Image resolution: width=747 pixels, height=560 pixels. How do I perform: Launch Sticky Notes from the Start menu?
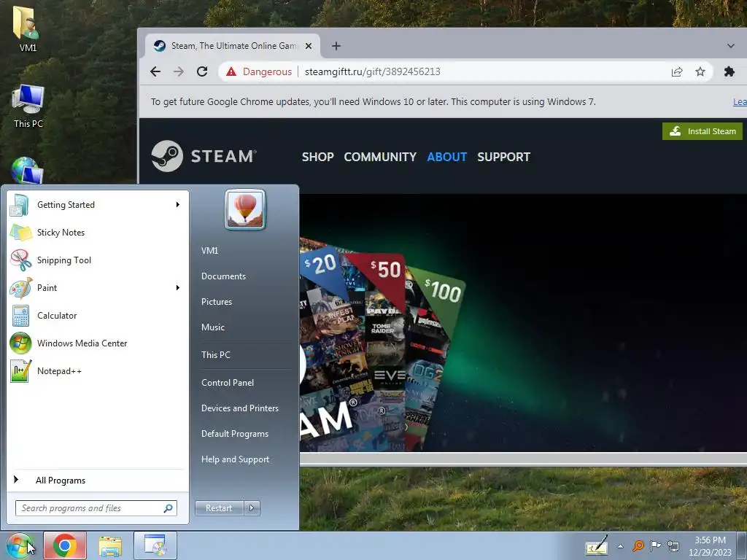click(98, 233)
